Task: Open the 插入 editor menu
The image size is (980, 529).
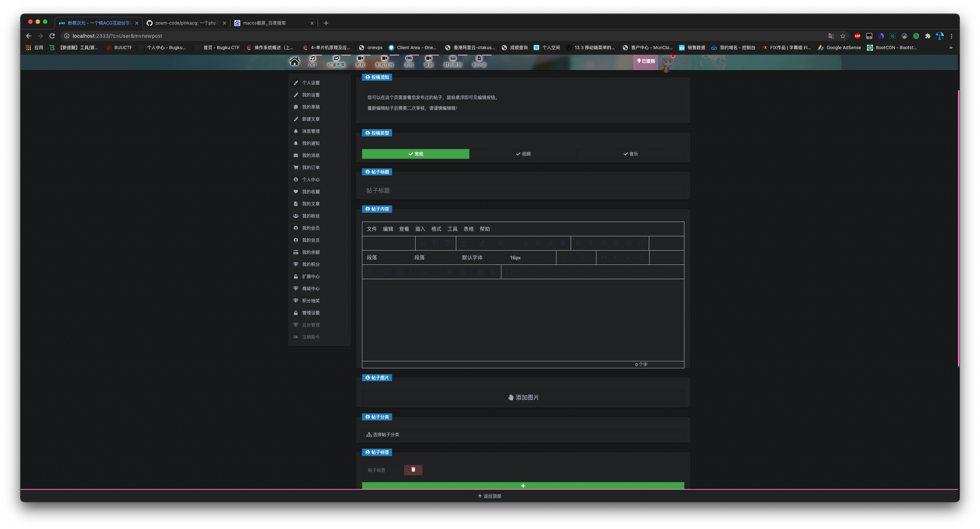Action: click(x=420, y=229)
